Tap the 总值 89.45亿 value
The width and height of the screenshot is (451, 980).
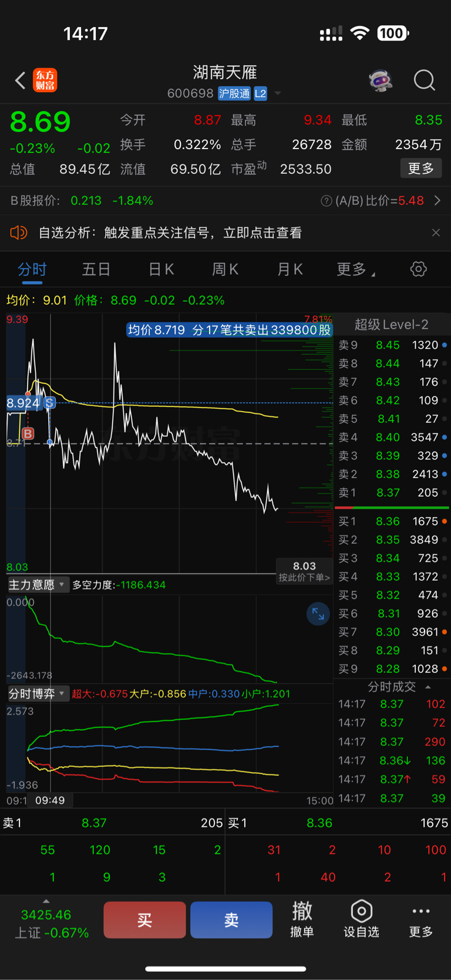point(85,169)
